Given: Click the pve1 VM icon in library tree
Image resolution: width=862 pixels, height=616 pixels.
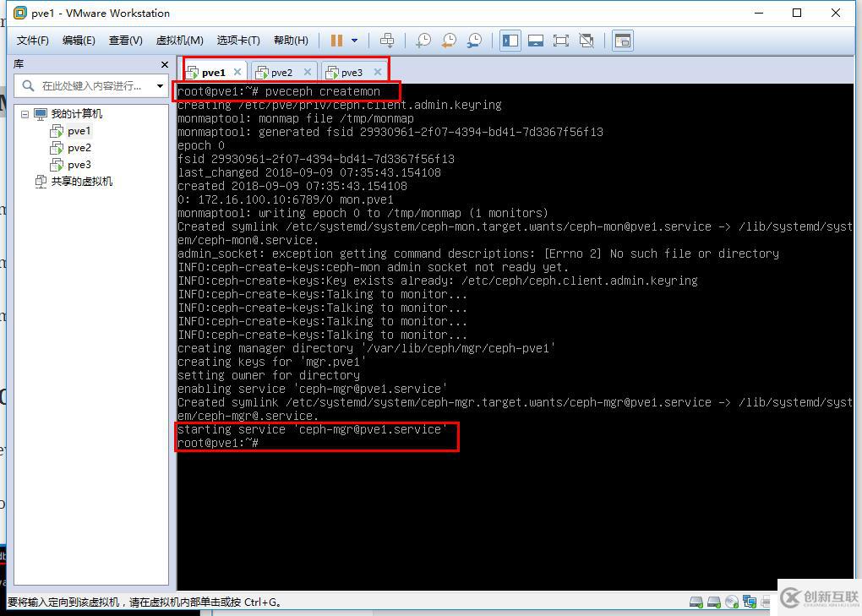Looking at the screenshot, I should [x=57, y=131].
